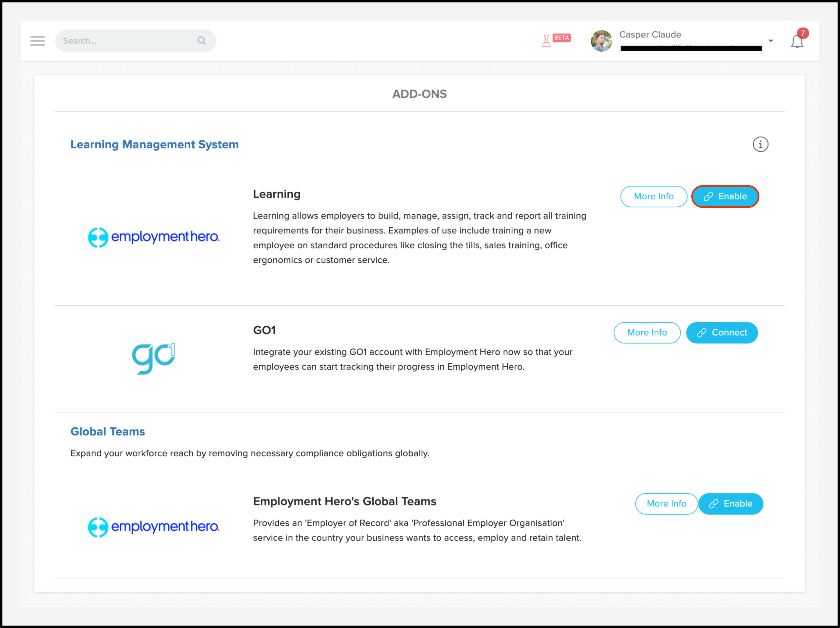
Task: Enable the Learning add-on
Action: pyautogui.click(x=725, y=196)
